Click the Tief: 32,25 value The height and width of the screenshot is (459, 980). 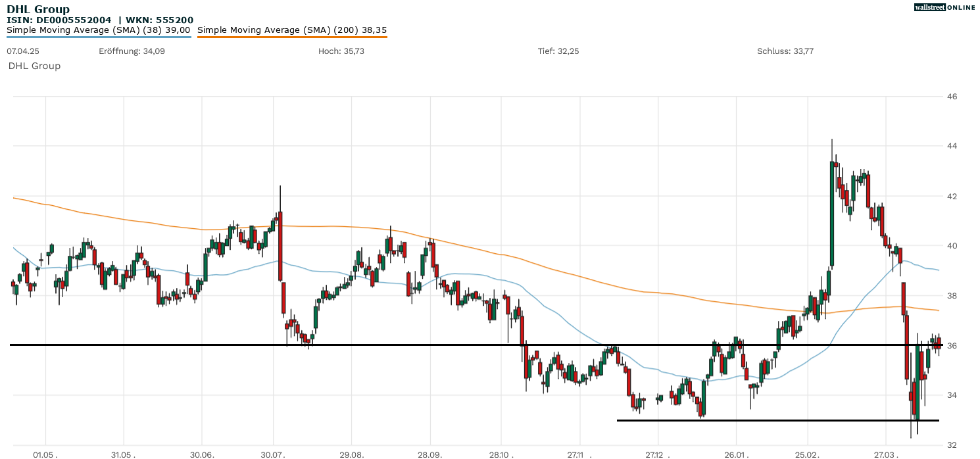click(x=559, y=51)
